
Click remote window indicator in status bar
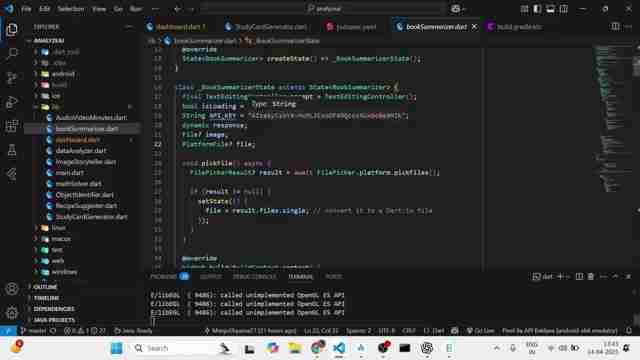[8, 331]
